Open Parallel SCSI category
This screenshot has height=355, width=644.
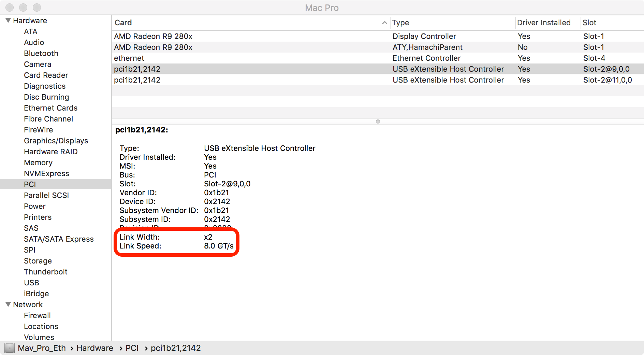tap(46, 195)
